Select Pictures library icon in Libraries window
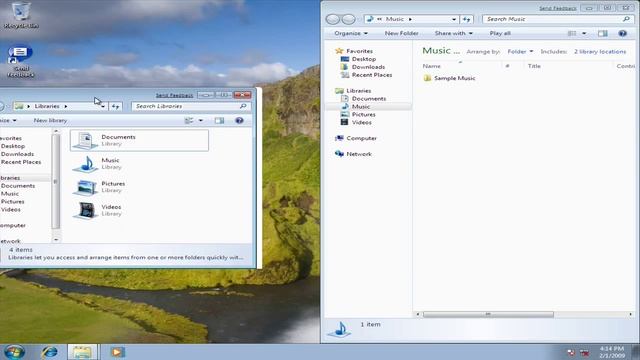640x360 pixels. tap(86, 187)
